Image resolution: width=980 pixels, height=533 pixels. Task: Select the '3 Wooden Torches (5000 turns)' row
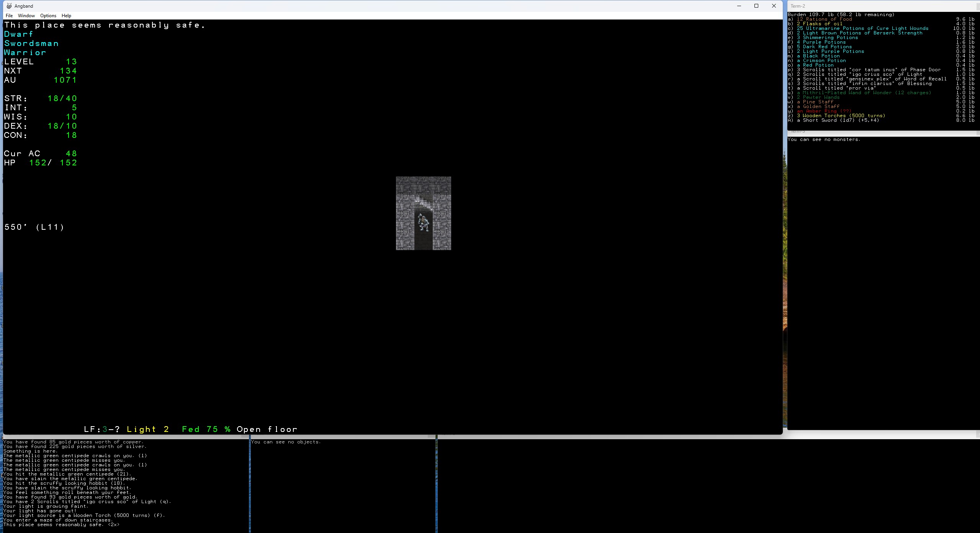coord(881,116)
